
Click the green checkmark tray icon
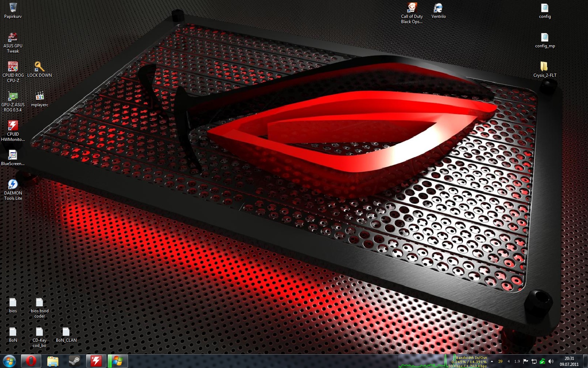click(x=542, y=361)
